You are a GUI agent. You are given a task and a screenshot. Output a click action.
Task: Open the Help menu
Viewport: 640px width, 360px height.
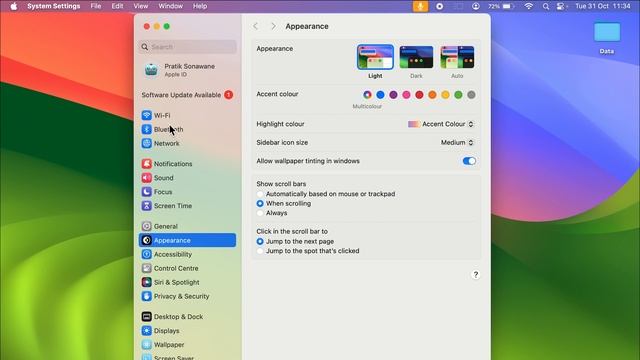click(200, 6)
